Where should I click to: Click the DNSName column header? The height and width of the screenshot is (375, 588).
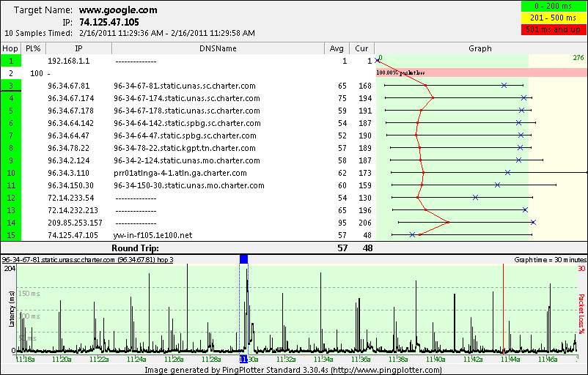[x=218, y=48]
